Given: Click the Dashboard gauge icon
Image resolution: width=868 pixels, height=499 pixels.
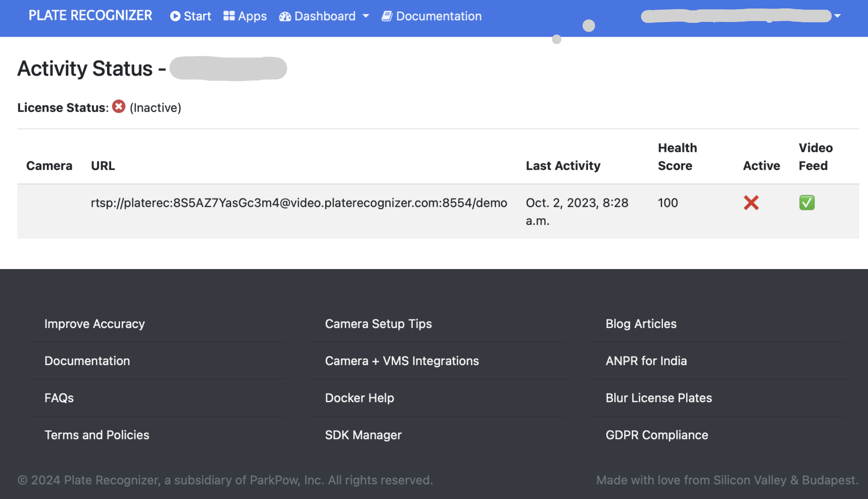Looking at the screenshot, I should coord(285,16).
